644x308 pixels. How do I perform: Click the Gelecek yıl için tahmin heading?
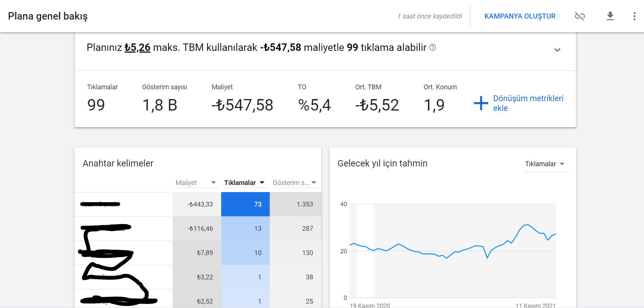coord(382,163)
